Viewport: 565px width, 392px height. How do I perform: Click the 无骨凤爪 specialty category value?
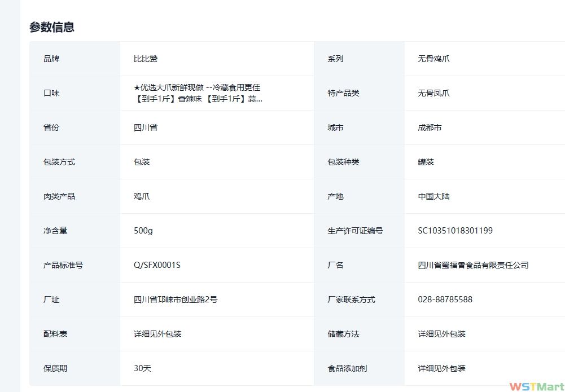coord(433,93)
